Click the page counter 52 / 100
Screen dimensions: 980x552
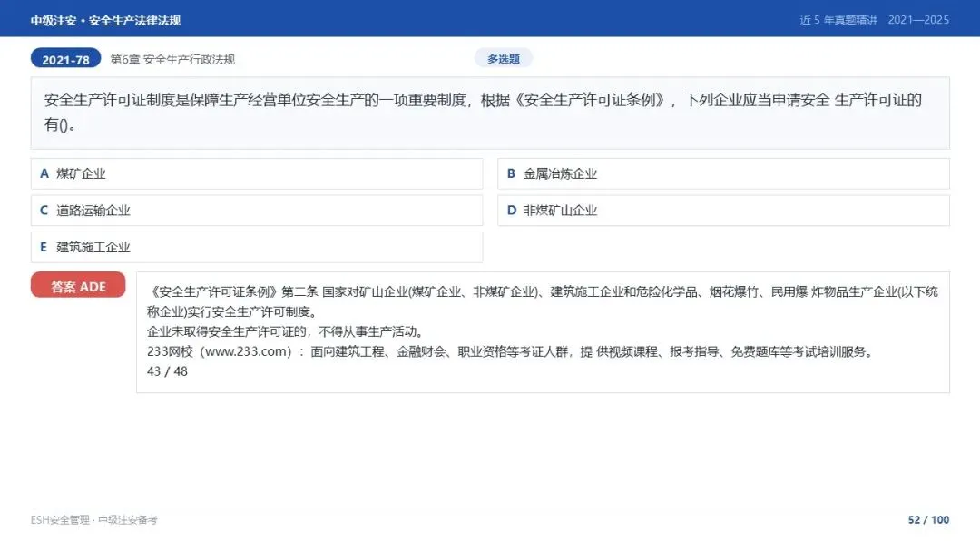[x=929, y=520]
